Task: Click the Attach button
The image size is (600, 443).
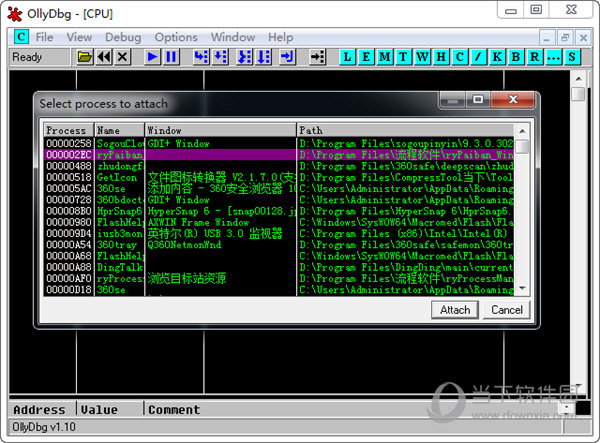Action: 455,310
